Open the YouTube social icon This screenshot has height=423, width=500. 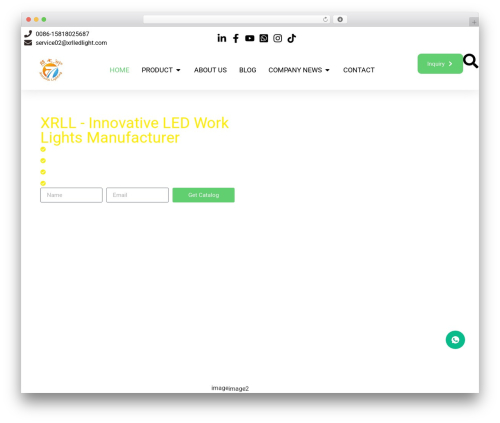(250, 38)
